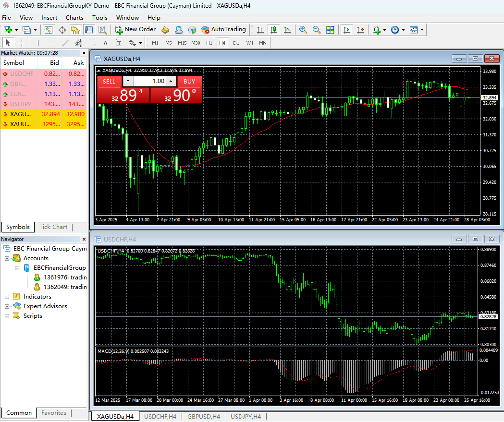Toggle chart Auto Scroll
The image size is (504, 422).
pyautogui.click(x=346, y=30)
